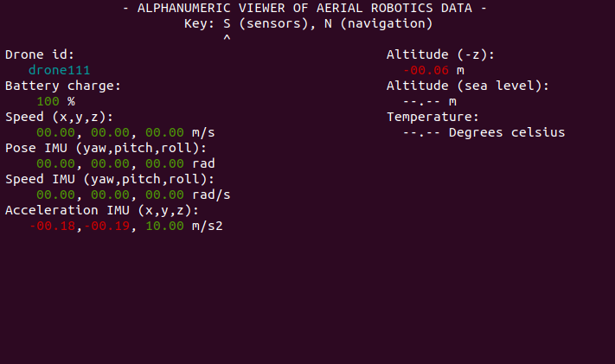Click the 'Drone id:' label
Screen dimensions: 615x364
pyautogui.click(x=40, y=54)
